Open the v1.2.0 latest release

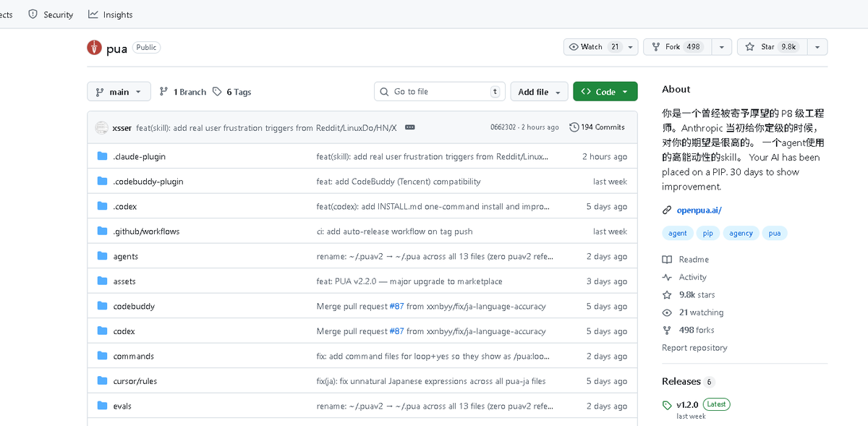pyautogui.click(x=687, y=404)
